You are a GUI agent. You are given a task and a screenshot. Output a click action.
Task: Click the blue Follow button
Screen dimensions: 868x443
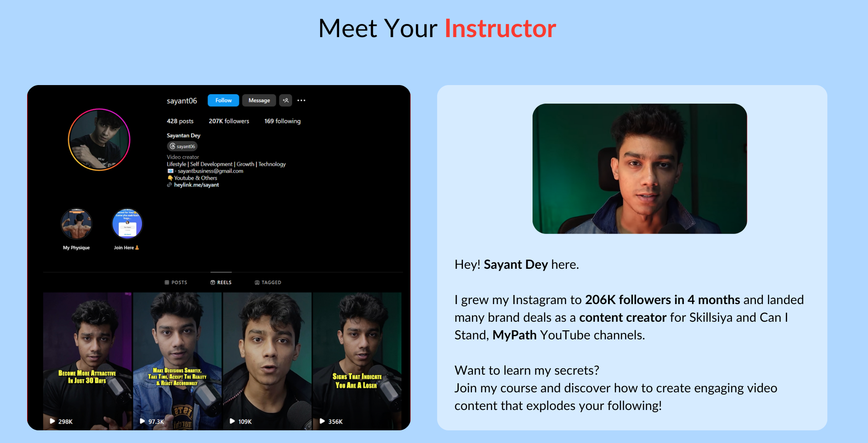223,100
